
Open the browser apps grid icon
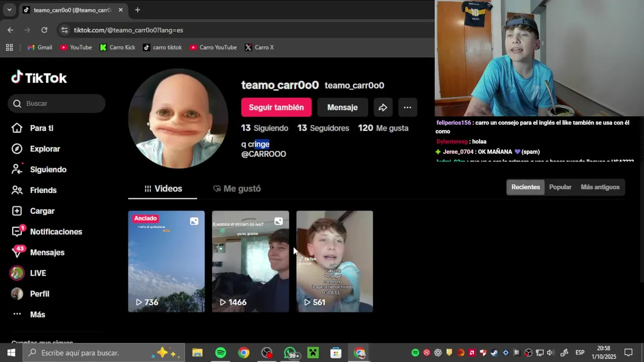9,47
